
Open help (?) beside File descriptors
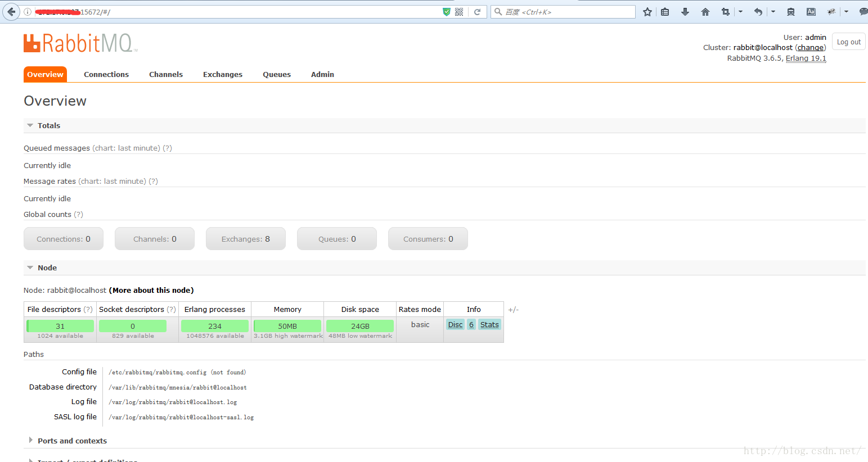pos(88,310)
